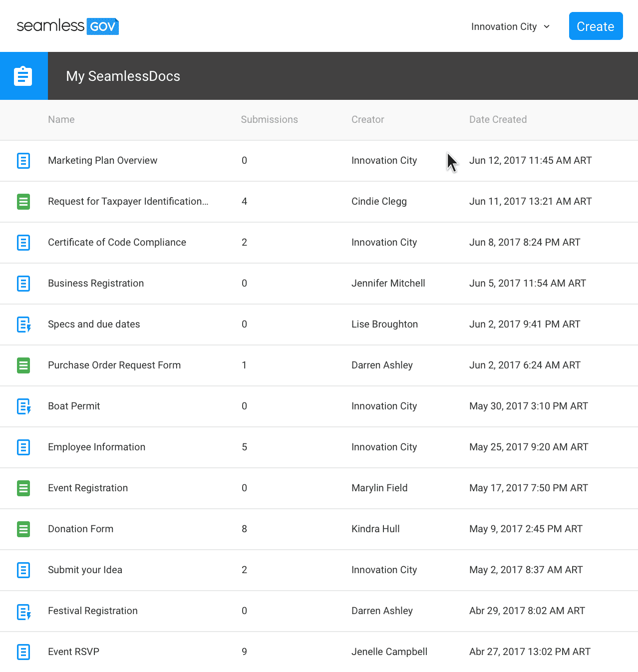Image resolution: width=638 pixels, height=672 pixels.
Task: Select the Festival Registration name
Action: tap(92, 611)
